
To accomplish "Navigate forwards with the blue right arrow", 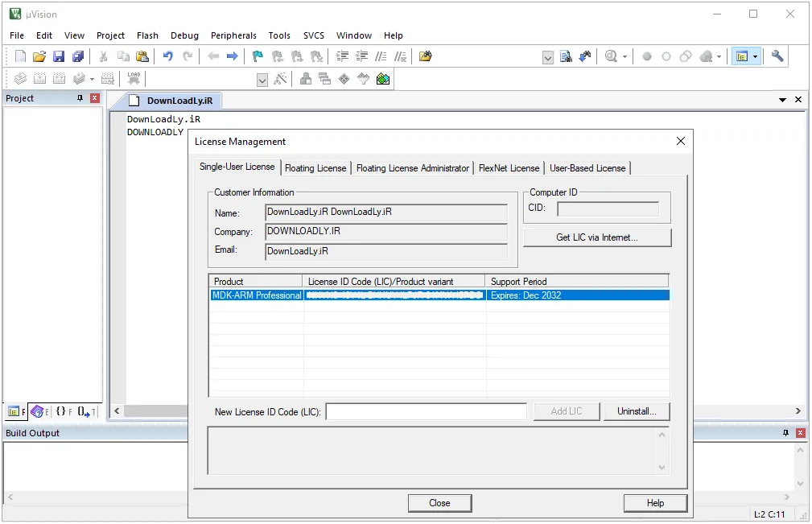I will pyautogui.click(x=233, y=56).
